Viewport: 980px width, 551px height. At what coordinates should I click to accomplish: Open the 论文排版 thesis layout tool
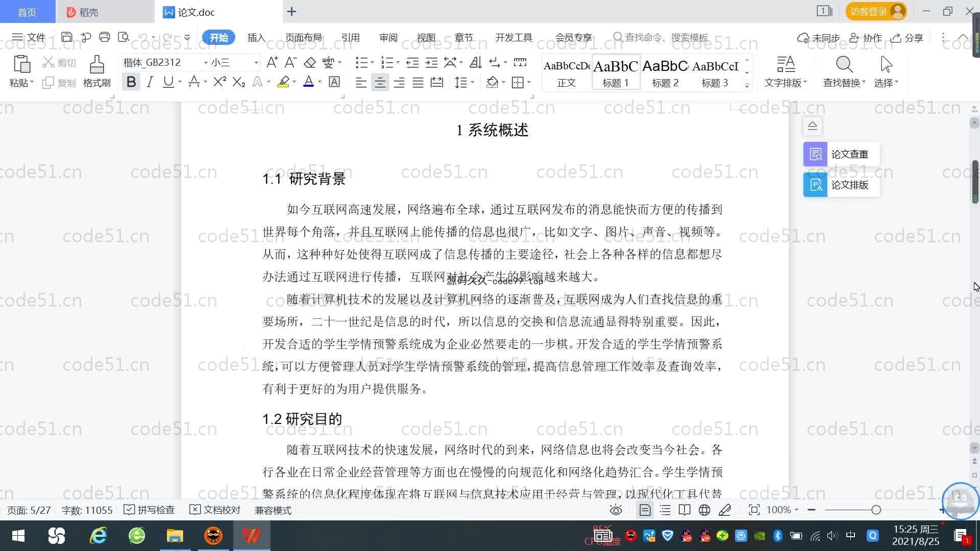[841, 185]
